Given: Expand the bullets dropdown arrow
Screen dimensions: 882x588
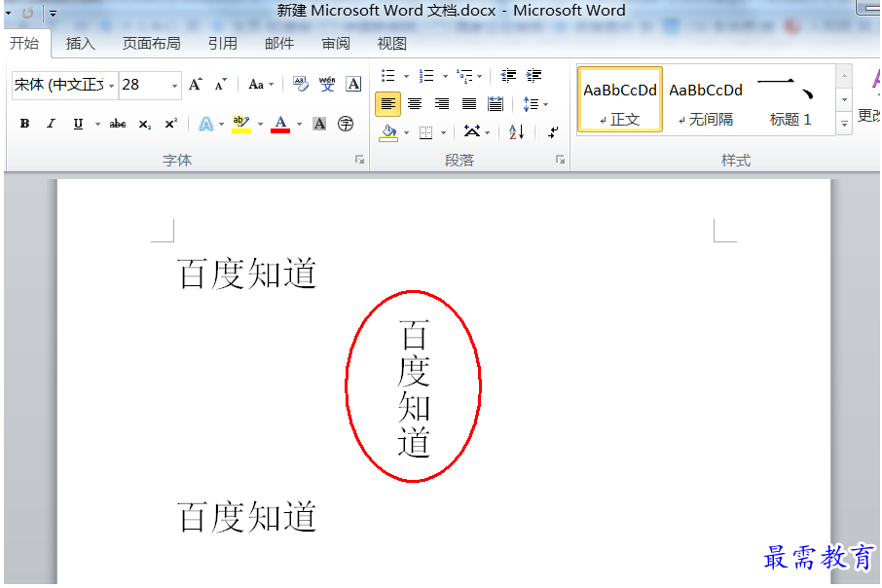Looking at the screenshot, I should point(406,76).
